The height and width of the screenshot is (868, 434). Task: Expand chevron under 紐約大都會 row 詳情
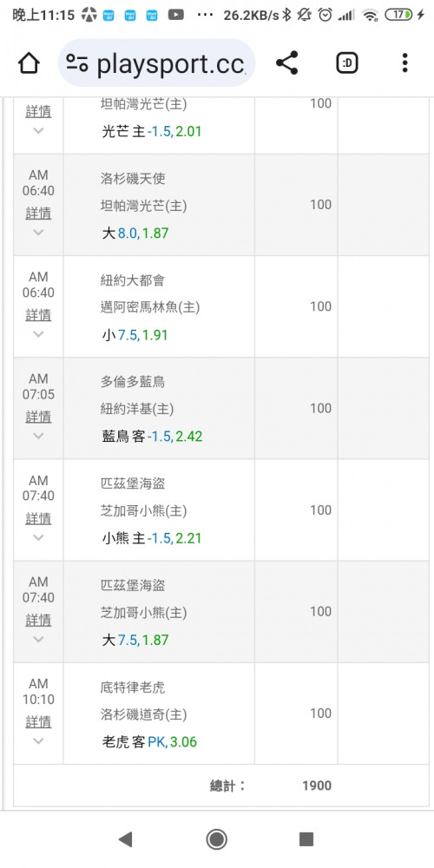pos(38,334)
